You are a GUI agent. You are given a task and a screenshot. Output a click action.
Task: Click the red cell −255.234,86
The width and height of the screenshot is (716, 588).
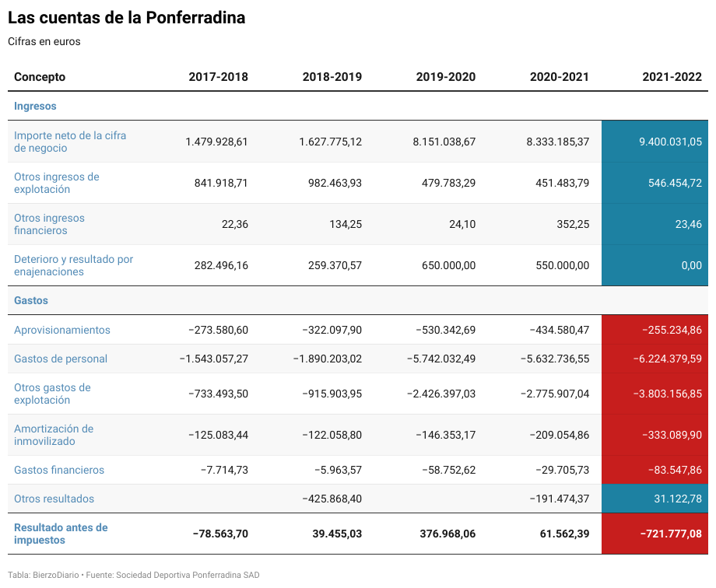(x=655, y=330)
